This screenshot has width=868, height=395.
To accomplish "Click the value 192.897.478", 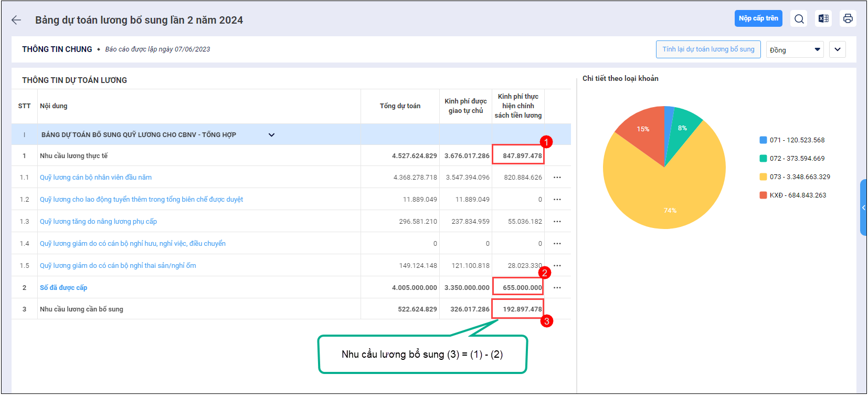I will [522, 309].
